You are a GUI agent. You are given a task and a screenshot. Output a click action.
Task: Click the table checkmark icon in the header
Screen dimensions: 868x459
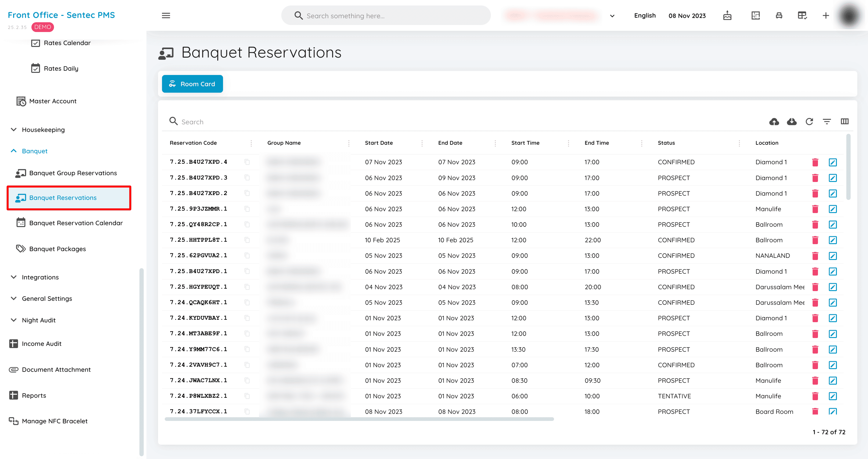pos(802,16)
